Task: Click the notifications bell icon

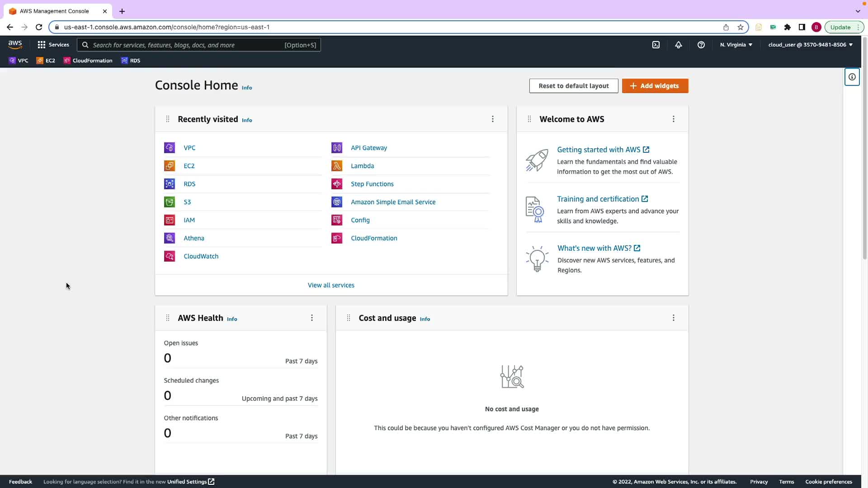Action: [x=679, y=45]
